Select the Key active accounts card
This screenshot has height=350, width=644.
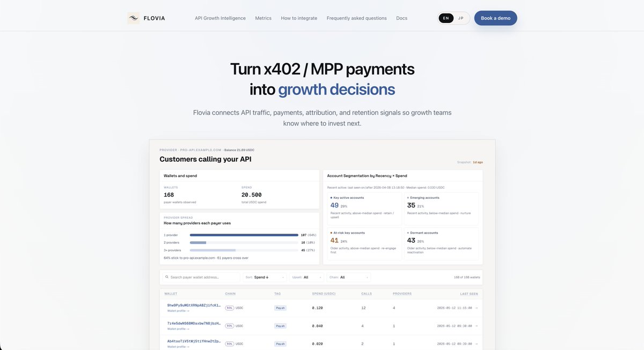point(364,208)
